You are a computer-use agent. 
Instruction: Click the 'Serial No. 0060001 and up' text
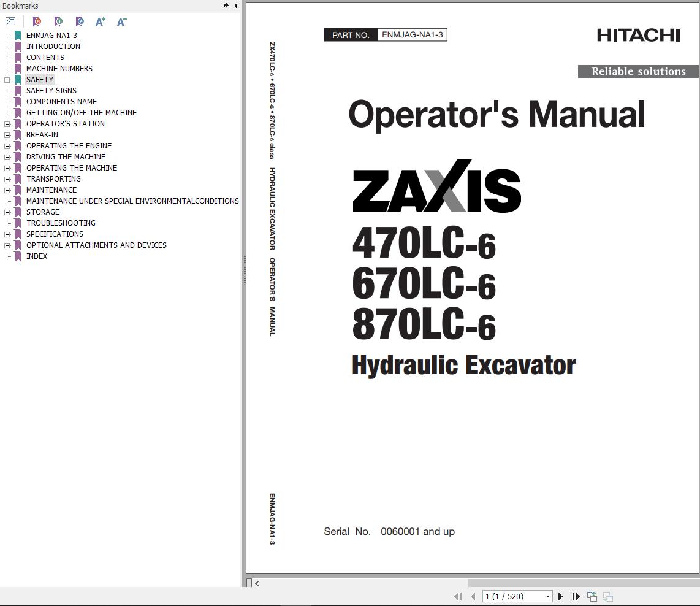[x=389, y=531]
